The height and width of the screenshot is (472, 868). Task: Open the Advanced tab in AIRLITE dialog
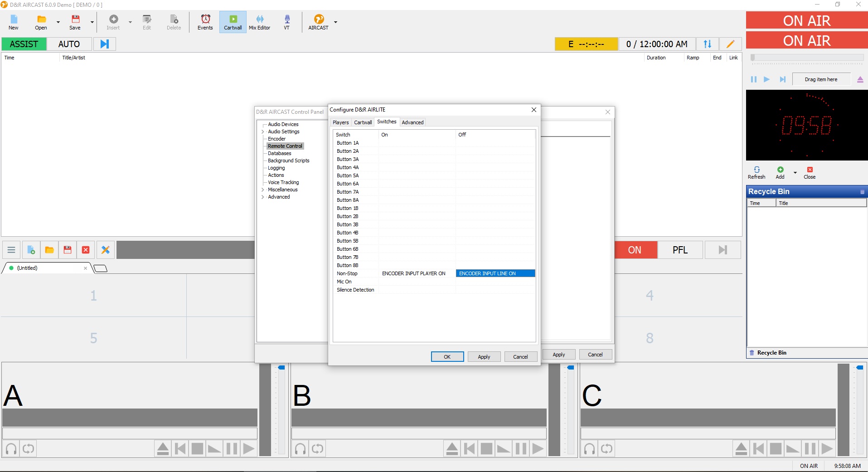coord(412,122)
